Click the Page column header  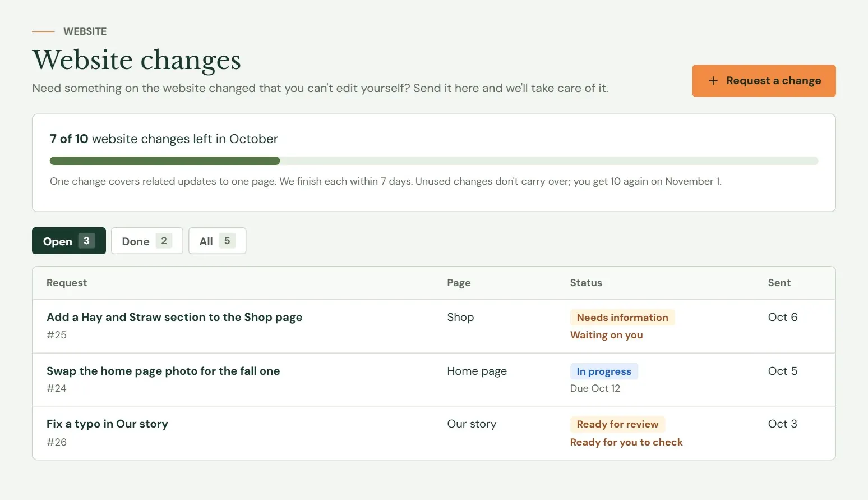459,283
